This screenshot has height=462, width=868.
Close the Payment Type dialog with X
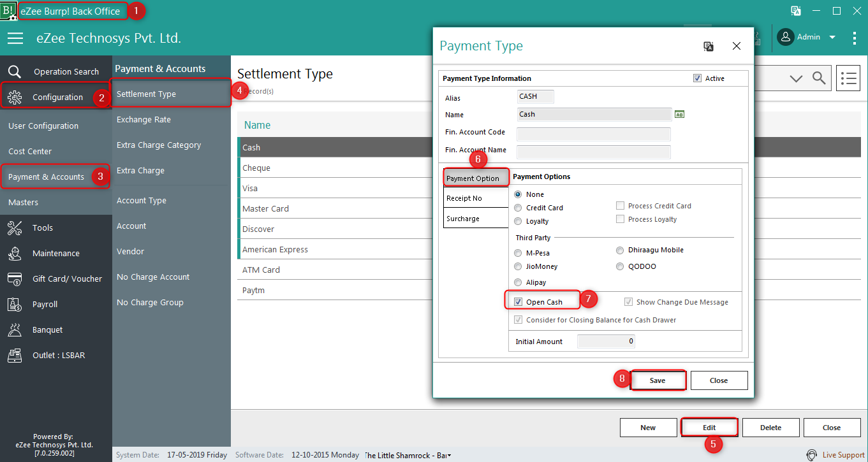[737, 46]
